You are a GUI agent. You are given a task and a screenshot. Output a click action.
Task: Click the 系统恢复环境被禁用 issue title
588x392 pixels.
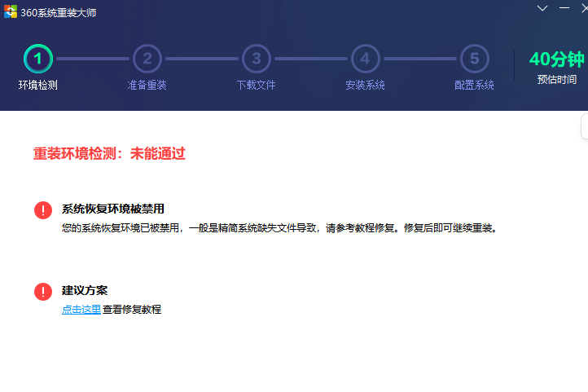(x=113, y=209)
